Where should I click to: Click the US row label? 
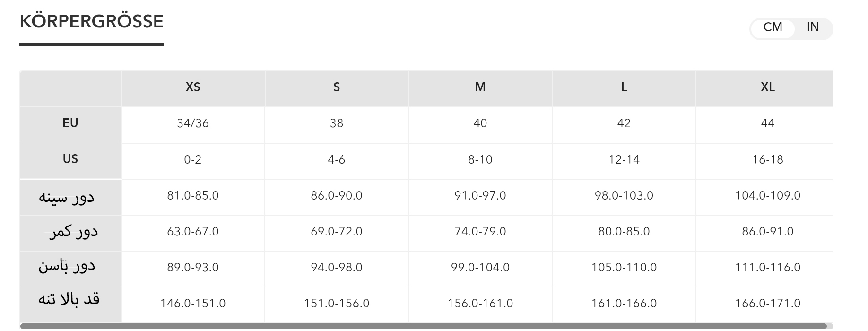pyautogui.click(x=70, y=159)
